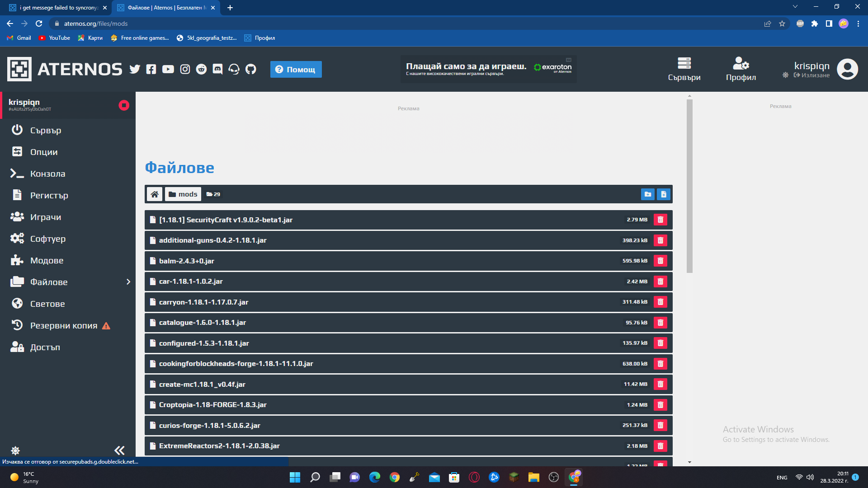This screenshot has width=868, height=488.
Task: Open the Aternos Discord icon
Action: click(x=217, y=69)
